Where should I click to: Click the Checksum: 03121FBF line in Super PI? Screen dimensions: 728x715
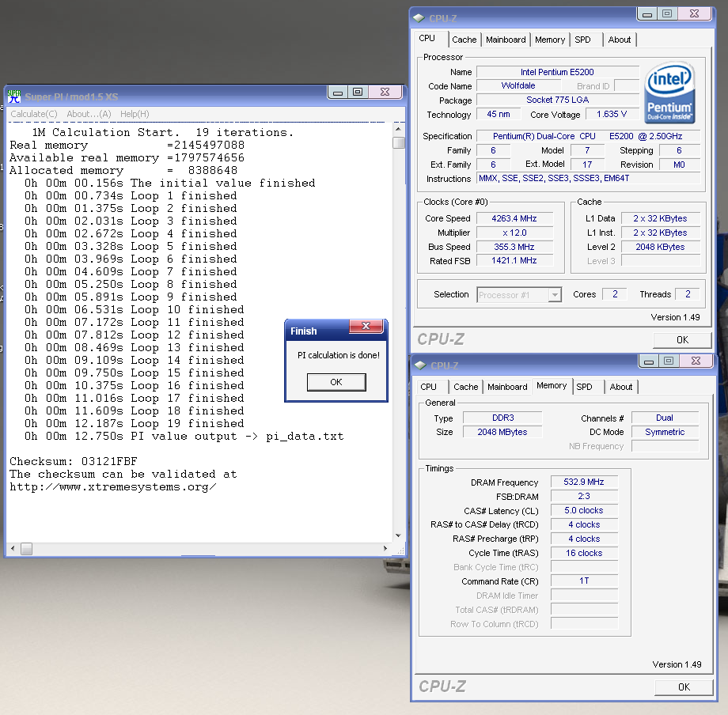74,462
